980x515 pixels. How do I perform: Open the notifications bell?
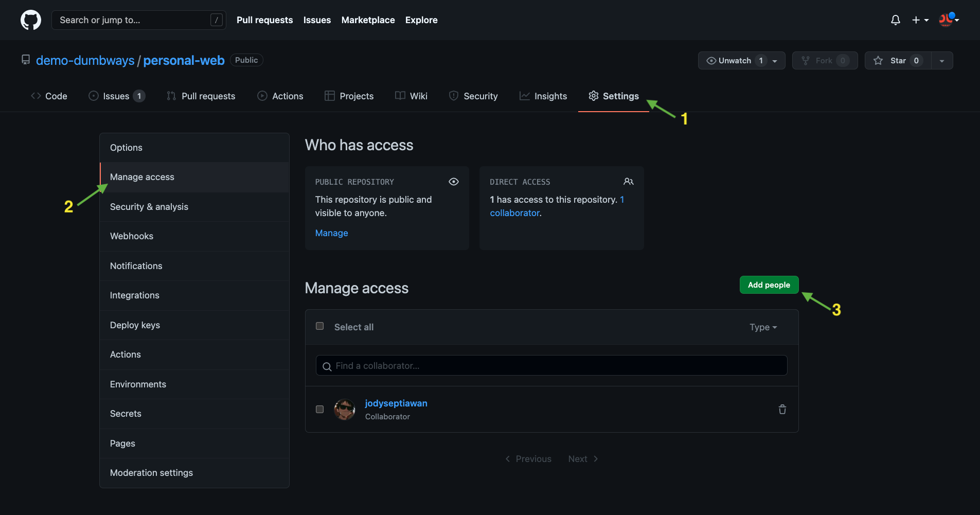895,20
